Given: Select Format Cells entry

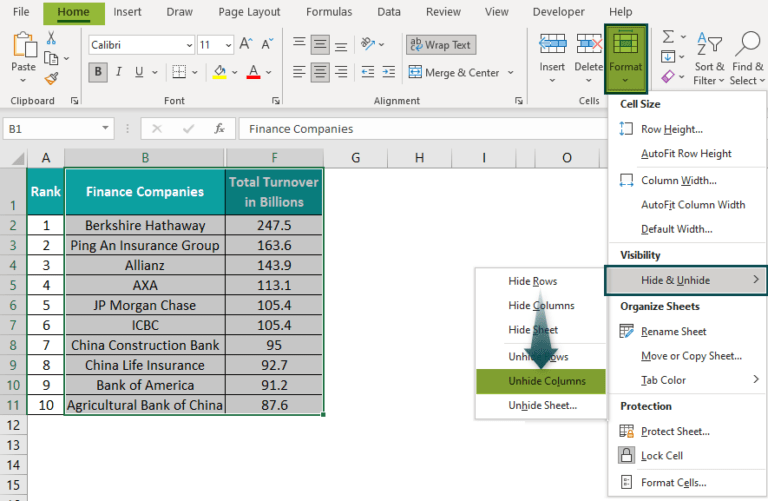Looking at the screenshot, I should (686, 483).
